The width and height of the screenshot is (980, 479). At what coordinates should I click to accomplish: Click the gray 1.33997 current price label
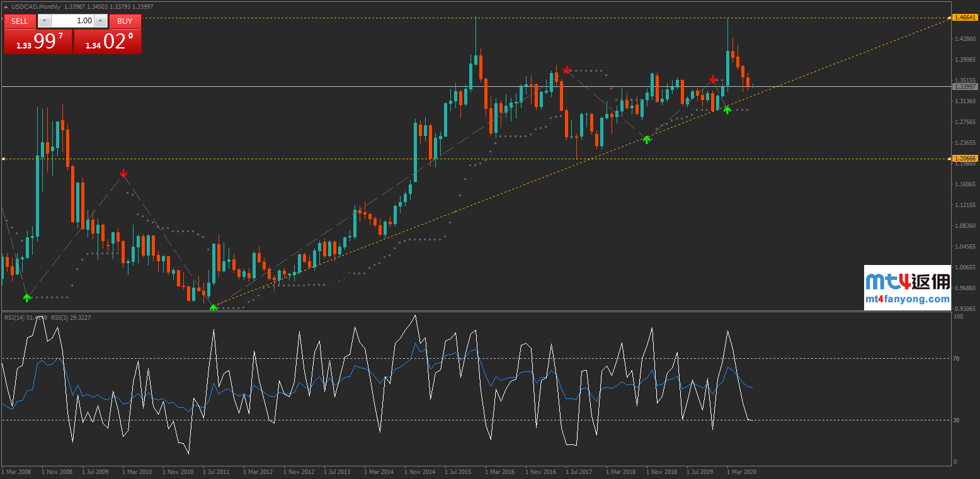coord(964,87)
